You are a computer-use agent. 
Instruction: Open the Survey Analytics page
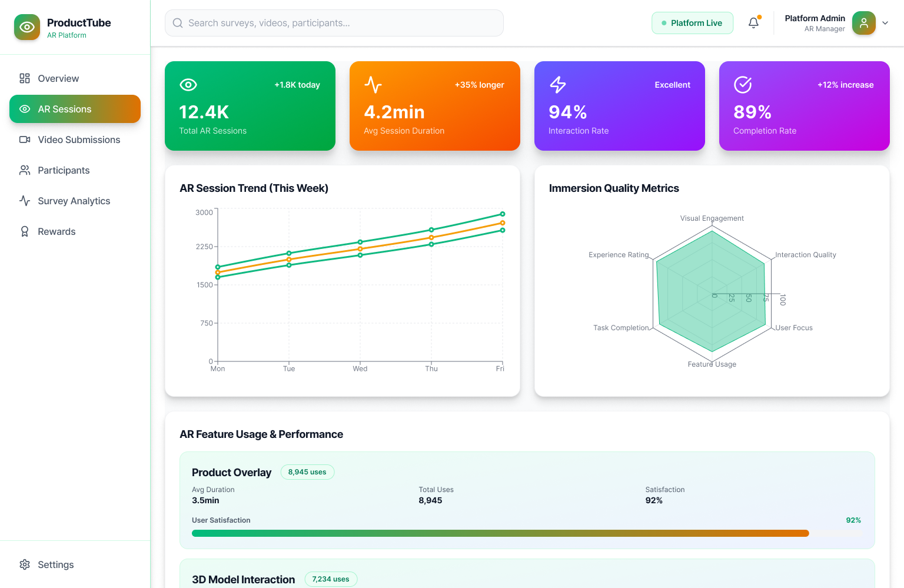click(x=74, y=201)
